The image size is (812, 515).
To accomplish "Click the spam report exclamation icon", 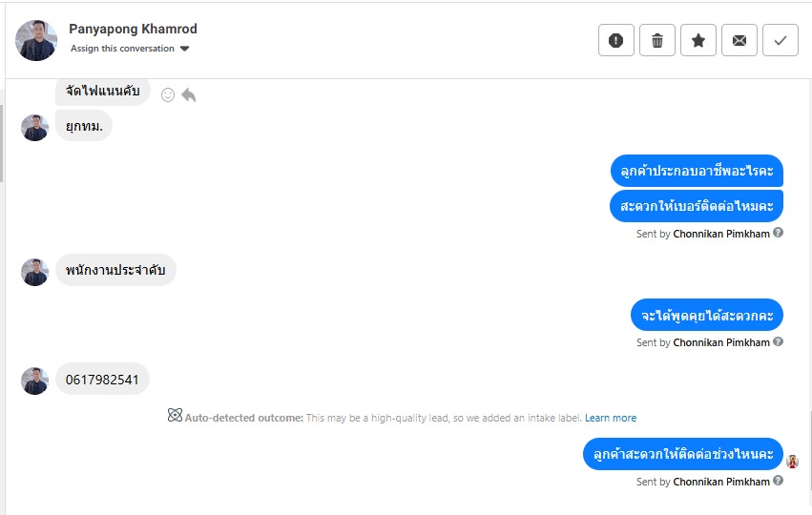I will pos(616,40).
